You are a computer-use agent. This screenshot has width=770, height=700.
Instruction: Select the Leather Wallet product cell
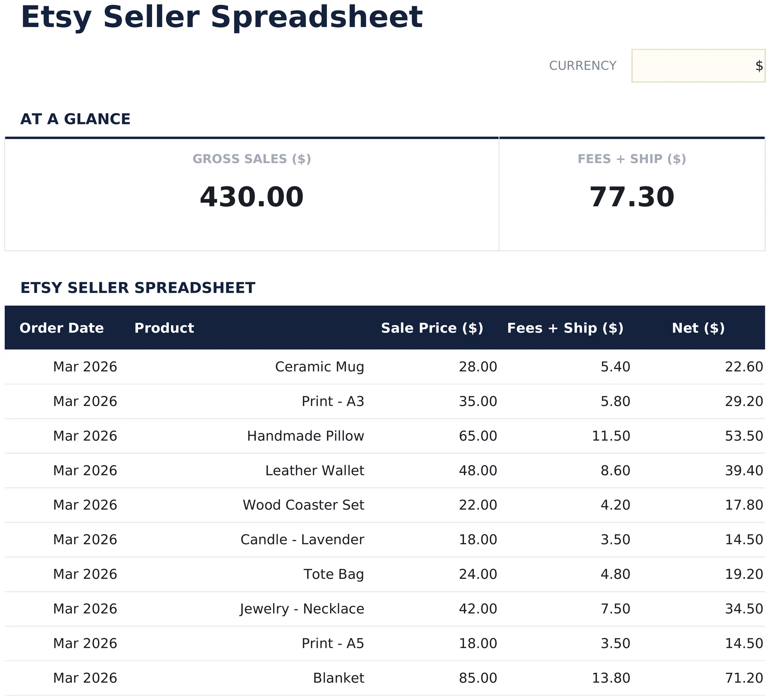(315, 471)
